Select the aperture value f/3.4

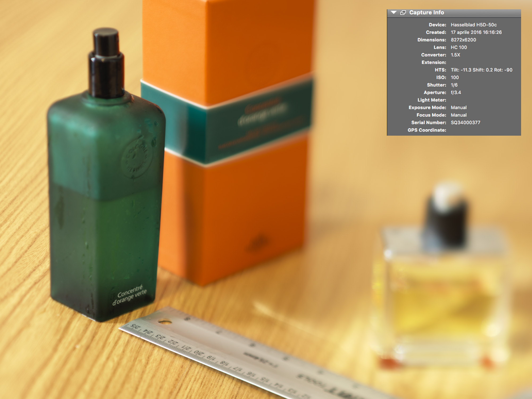click(456, 93)
